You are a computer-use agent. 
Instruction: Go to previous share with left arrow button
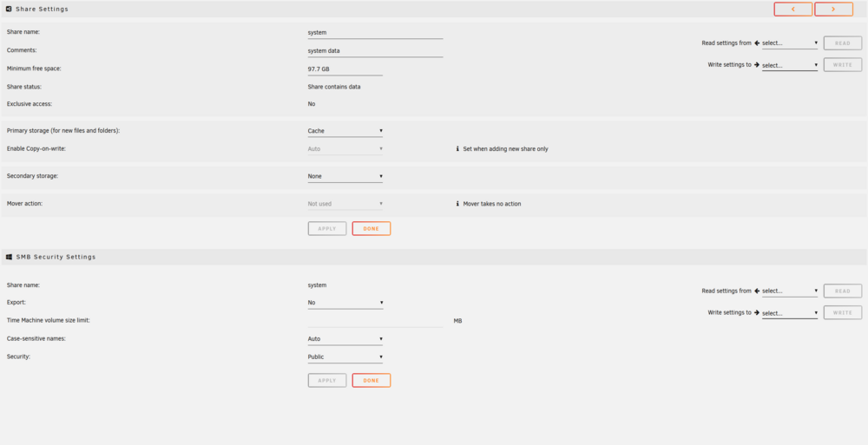tap(792, 9)
